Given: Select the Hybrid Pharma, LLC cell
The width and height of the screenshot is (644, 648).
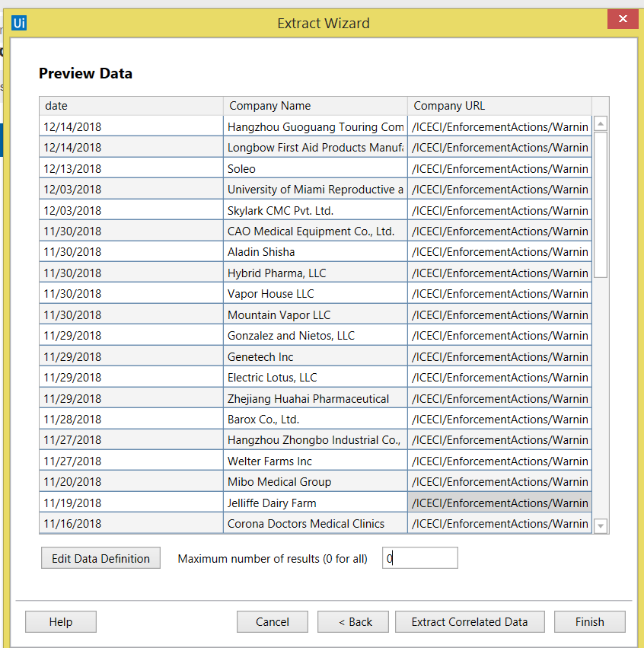Looking at the screenshot, I should pos(315,273).
